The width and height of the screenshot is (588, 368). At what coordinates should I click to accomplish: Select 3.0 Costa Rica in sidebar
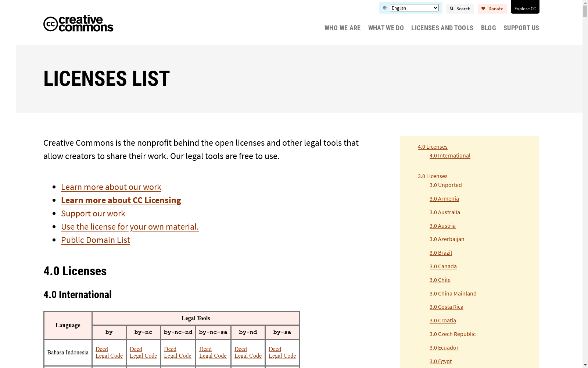(x=446, y=307)
